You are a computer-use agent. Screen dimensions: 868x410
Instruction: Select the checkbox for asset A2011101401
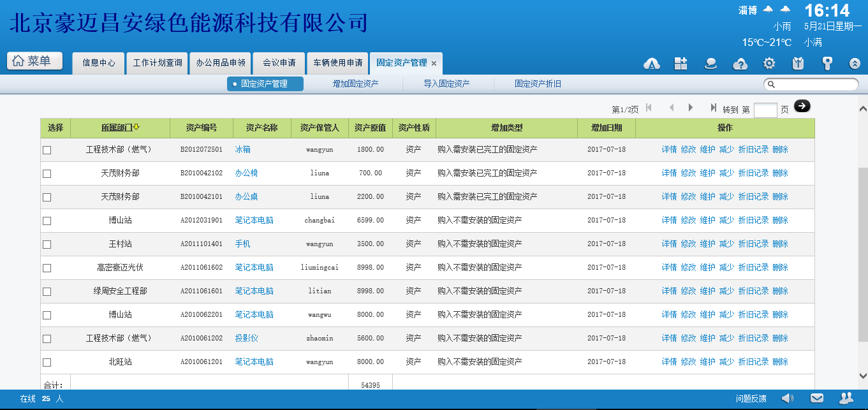pos(47,244)
